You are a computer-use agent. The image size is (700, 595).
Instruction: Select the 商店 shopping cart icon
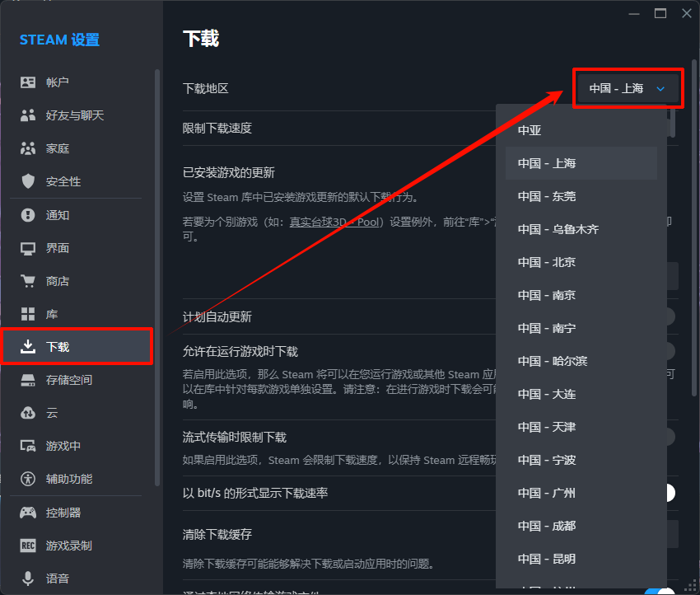28,281
